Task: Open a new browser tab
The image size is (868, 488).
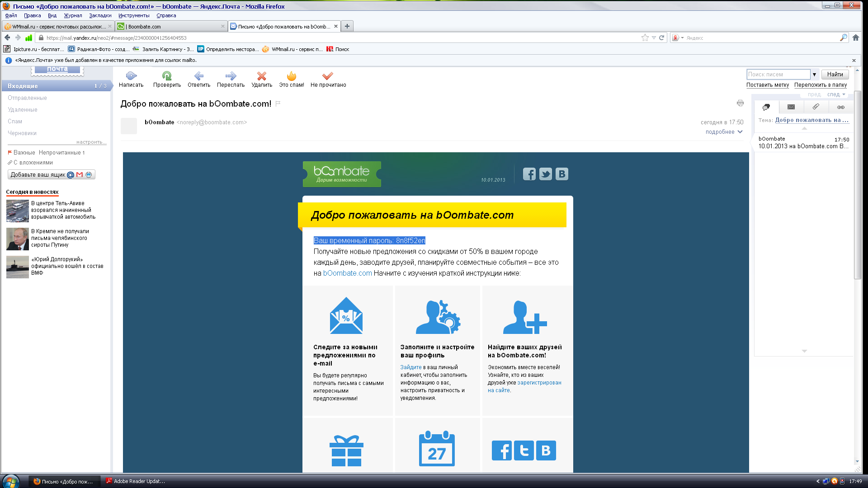Action: click(x=347, y=26)
